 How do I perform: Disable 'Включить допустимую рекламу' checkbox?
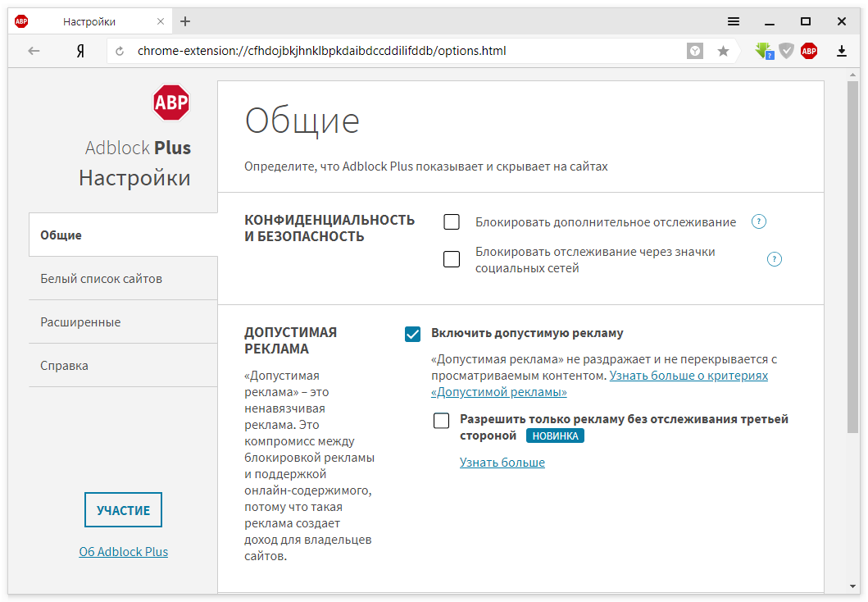(x=412, y=333)
